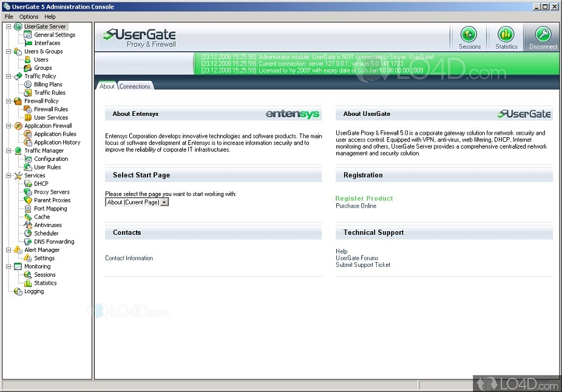Select the Parent Proxies shield icon
This screenshot has width=562, height=392.
pos(28,200)
